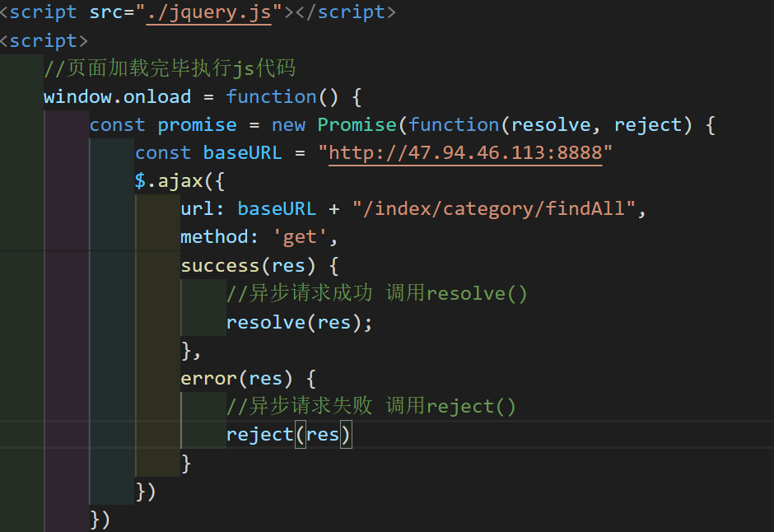Click the opening script src tag

click(45, 12)
